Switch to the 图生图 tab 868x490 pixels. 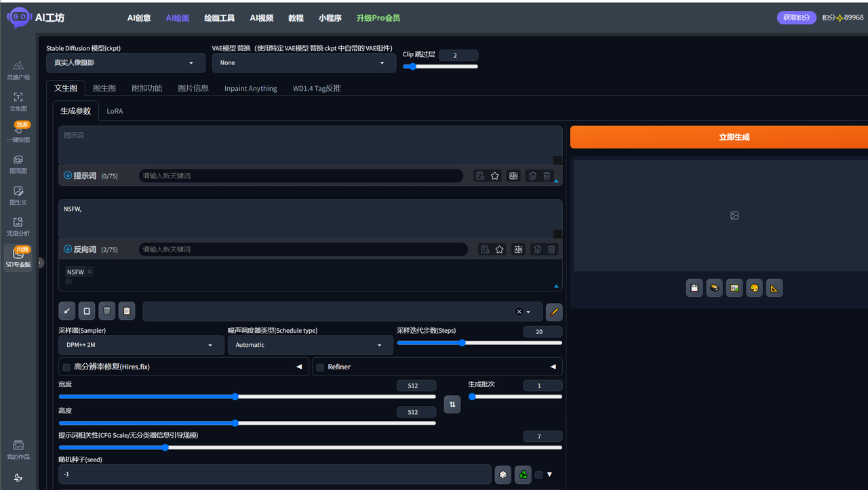point(104,88)
